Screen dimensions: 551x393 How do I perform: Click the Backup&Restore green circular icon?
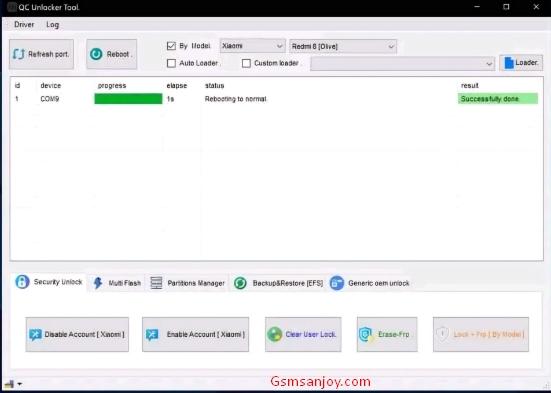240,283
